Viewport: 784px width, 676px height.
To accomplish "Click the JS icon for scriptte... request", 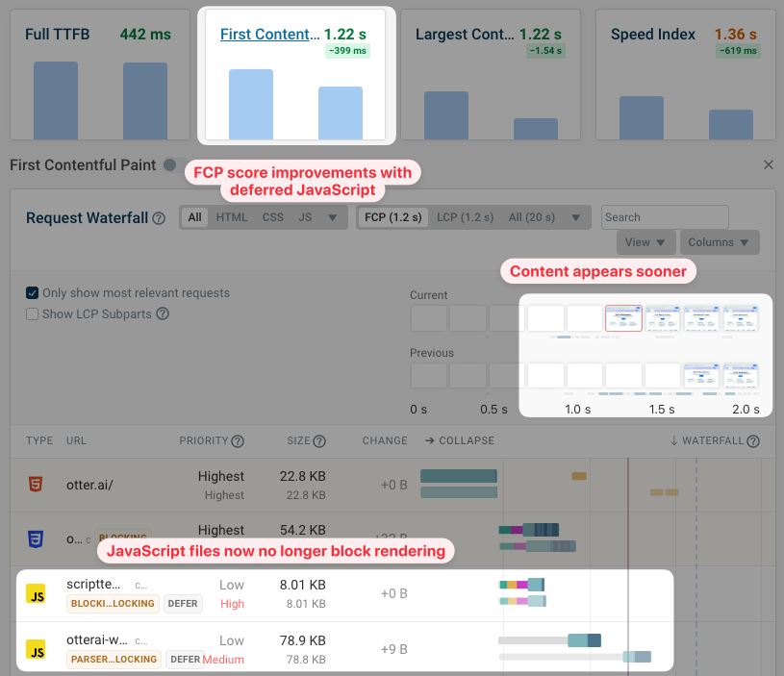I will click(36, 593).
